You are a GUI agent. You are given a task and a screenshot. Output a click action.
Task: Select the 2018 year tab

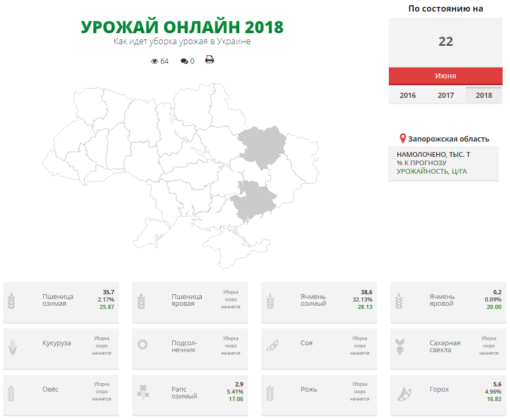(484, 95)
